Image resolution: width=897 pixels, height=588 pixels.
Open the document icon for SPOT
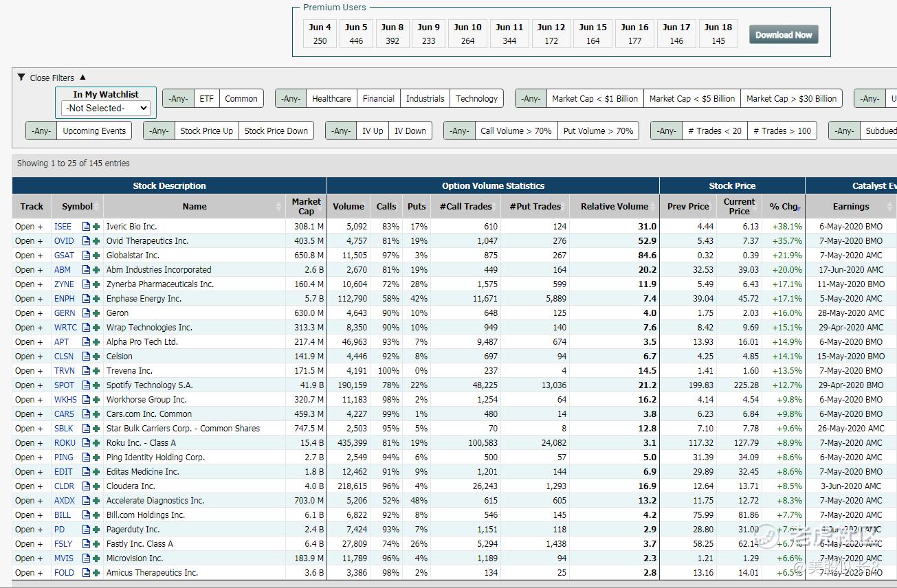(x=87, y=385)
